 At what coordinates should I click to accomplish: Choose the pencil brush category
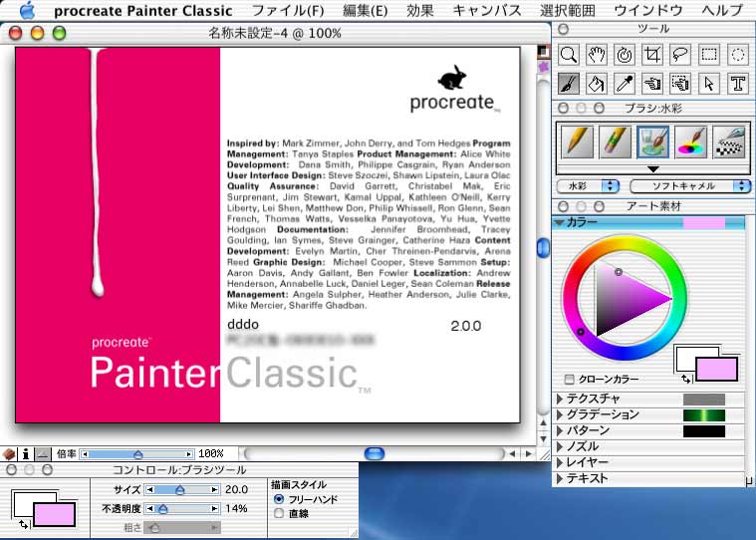pos(577,141)
